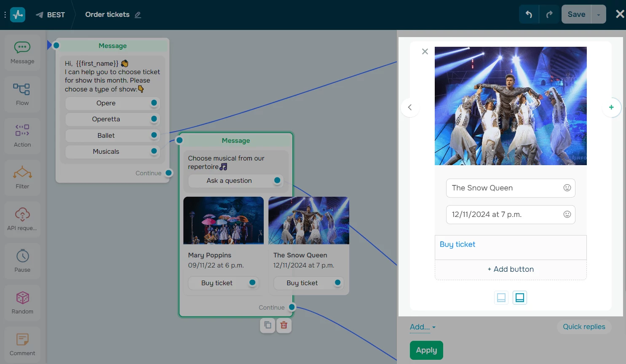Apply the card changes
This screenshot has width=626, height=364.
[426, 350]
